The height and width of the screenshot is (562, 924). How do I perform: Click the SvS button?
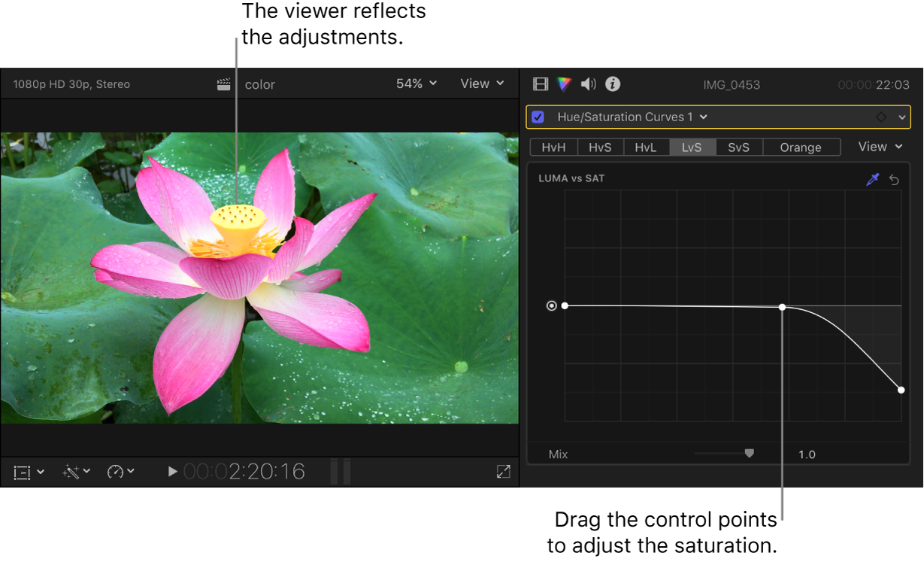coord(738,147)
